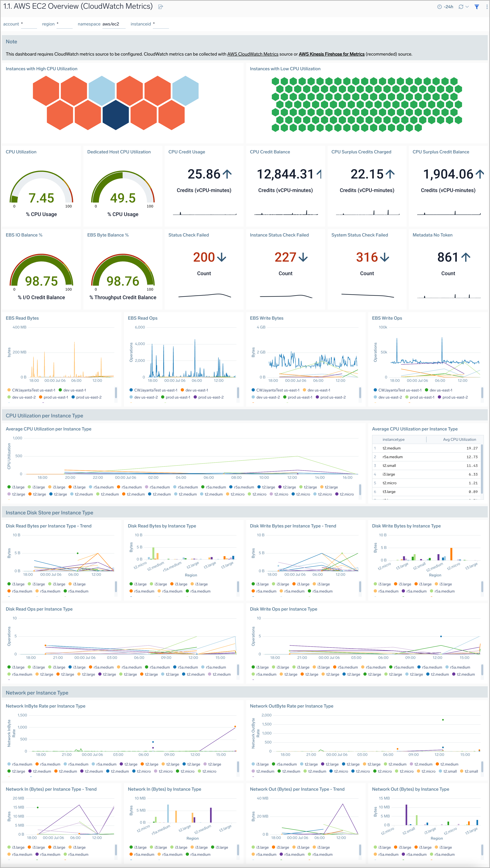Select the r5a.medium row in CPU table
Viewport: 490px width, 868px height.
426,457
